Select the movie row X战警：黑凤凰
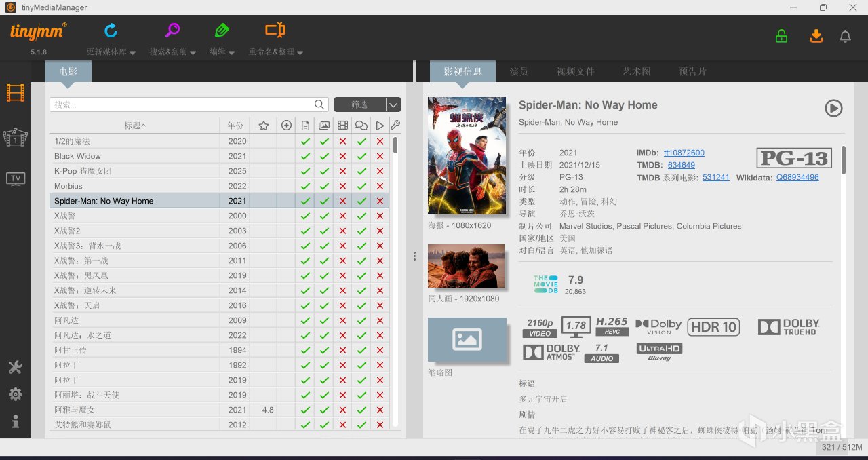Screen dimensions: 868x460 220,275
